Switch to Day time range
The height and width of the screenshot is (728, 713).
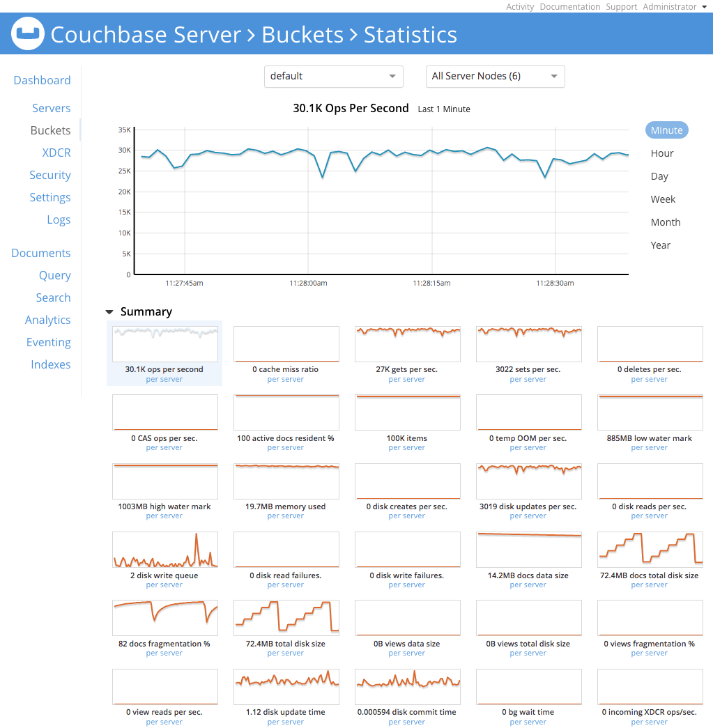(x=659, y=176)
